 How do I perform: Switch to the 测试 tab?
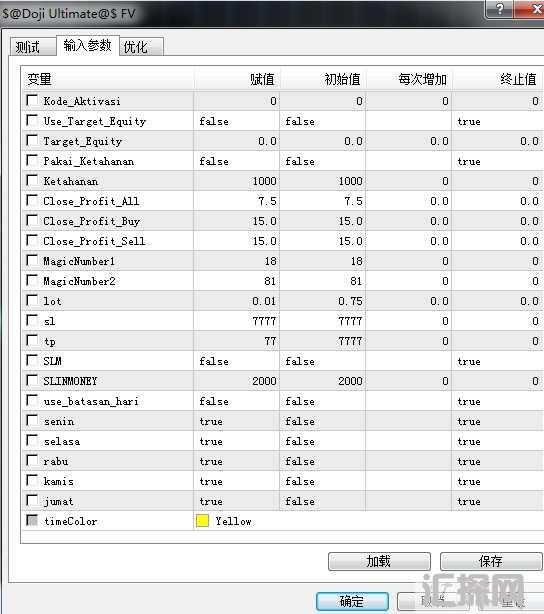click(33, 47)
